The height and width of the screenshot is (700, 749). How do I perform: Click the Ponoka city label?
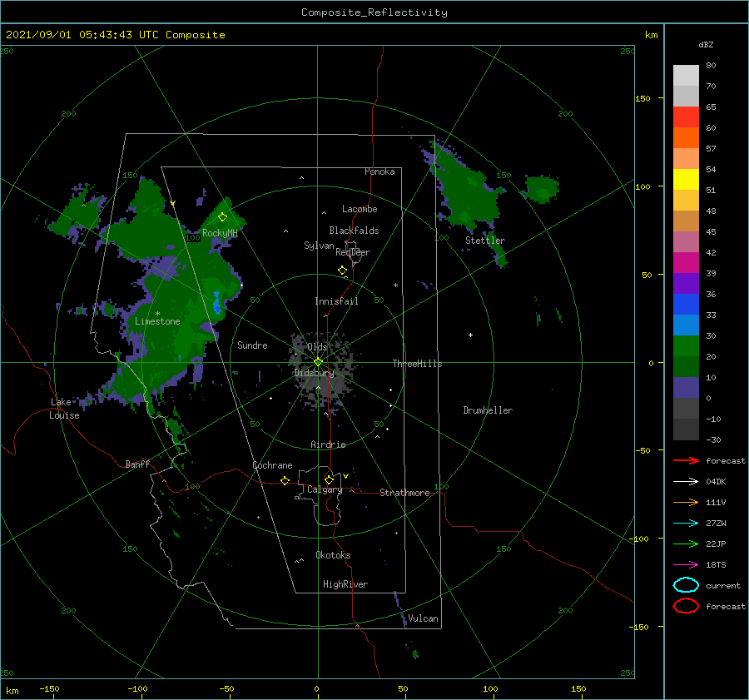[x=379, y=171]
